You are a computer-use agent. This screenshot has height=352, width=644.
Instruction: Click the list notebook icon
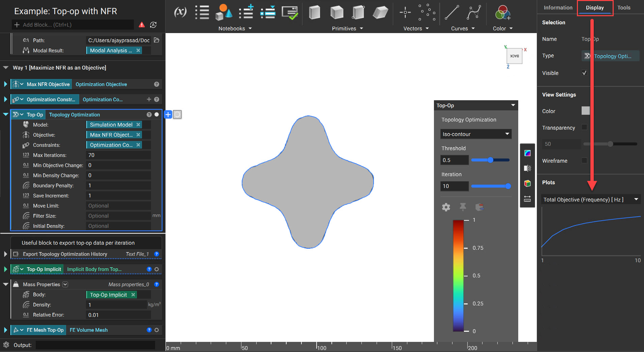202,12
